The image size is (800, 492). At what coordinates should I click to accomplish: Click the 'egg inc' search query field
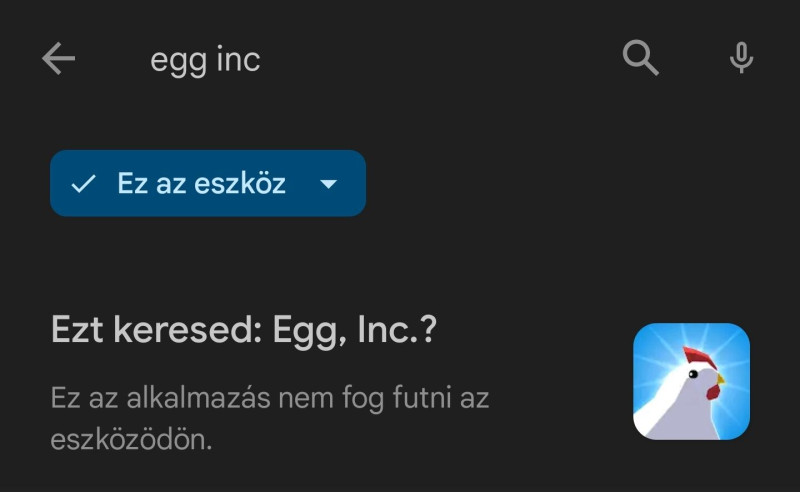[x=205, y=60]
